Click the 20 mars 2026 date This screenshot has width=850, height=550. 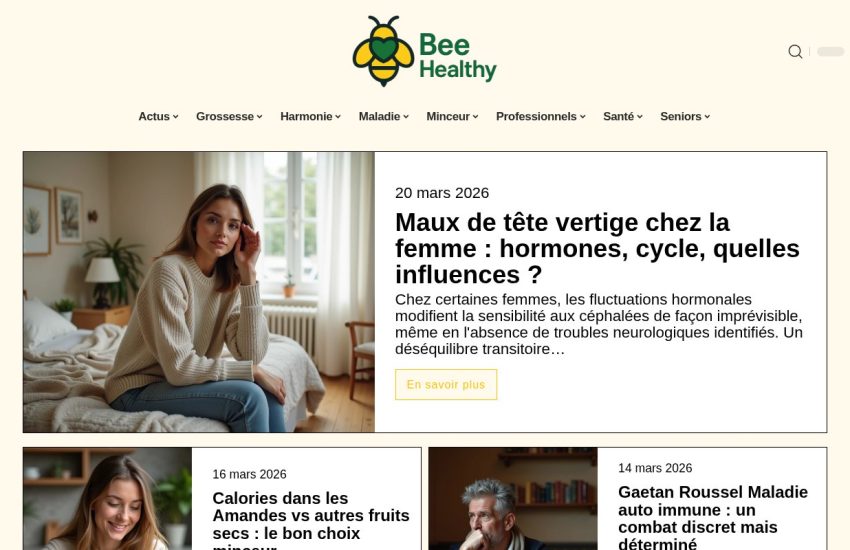(442, 193)
